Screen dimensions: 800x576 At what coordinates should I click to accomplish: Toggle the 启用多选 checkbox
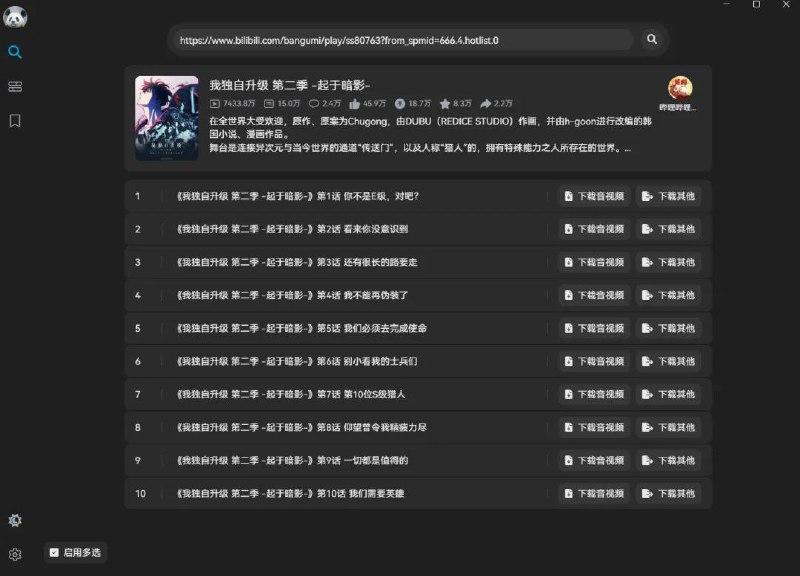tap(75, 553)
